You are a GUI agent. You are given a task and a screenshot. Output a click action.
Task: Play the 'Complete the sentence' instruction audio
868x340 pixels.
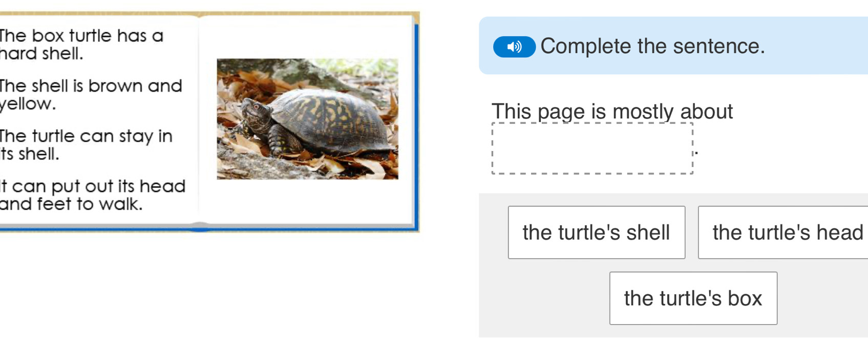click(514, 47)
